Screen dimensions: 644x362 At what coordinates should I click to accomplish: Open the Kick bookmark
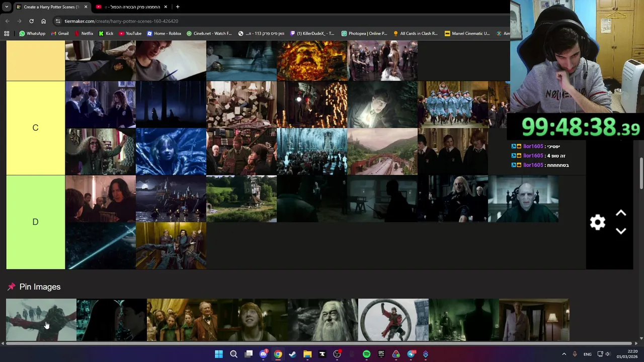click(106, 34)
